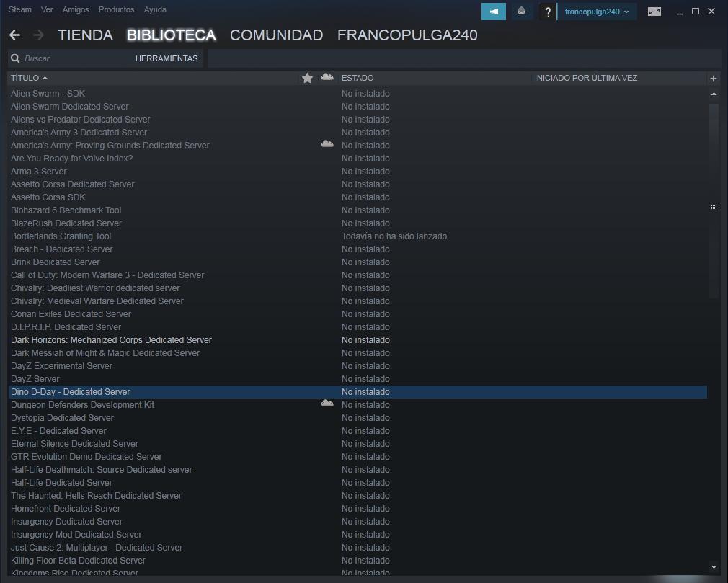Image resolution: width=728 pixels, height=583 pixels.
Task: Sort by favorites star column
Action: point(307,78)
